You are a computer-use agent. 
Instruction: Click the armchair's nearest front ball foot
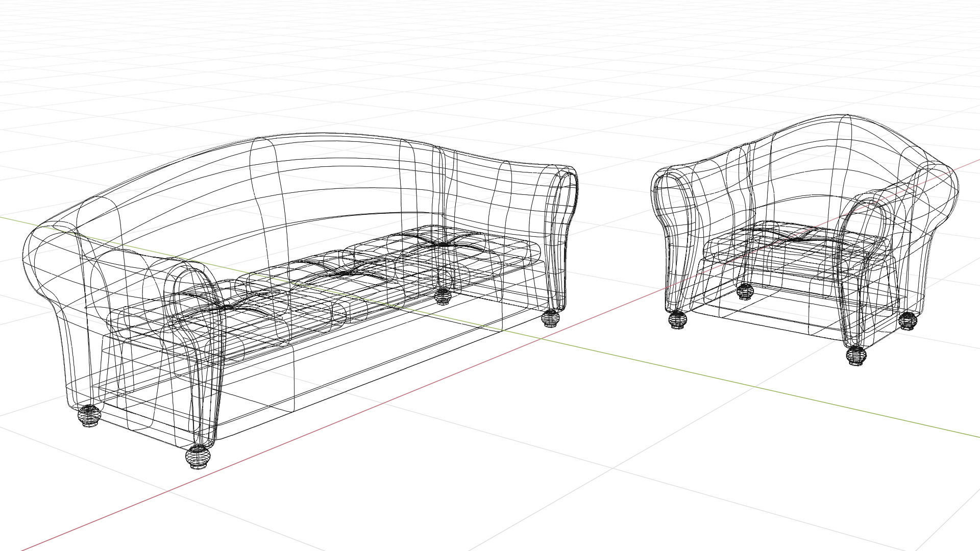point(856,356)
